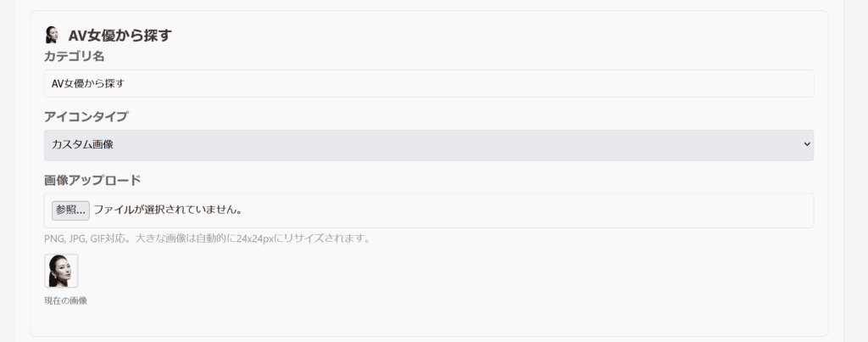Click the アイコンタイプ field label

86,116
